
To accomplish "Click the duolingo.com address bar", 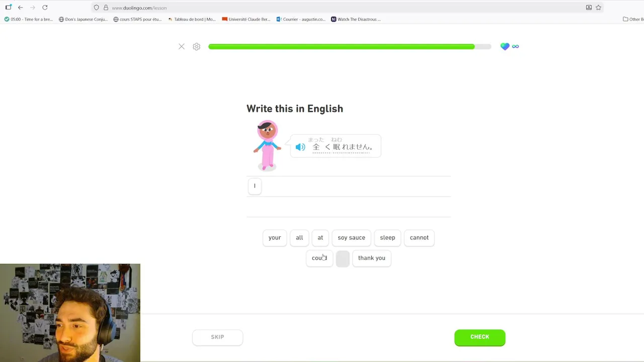I will 347,8.
